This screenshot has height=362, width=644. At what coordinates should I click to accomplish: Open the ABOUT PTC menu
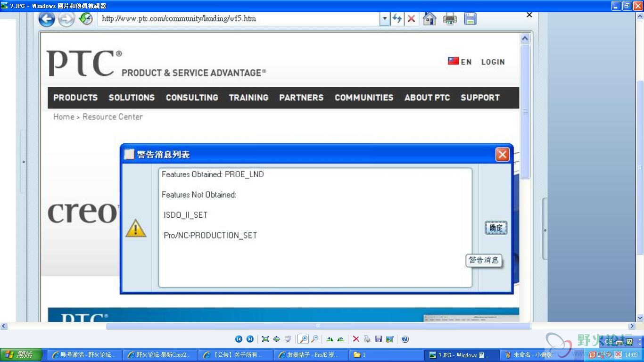[x=427, y=98]
